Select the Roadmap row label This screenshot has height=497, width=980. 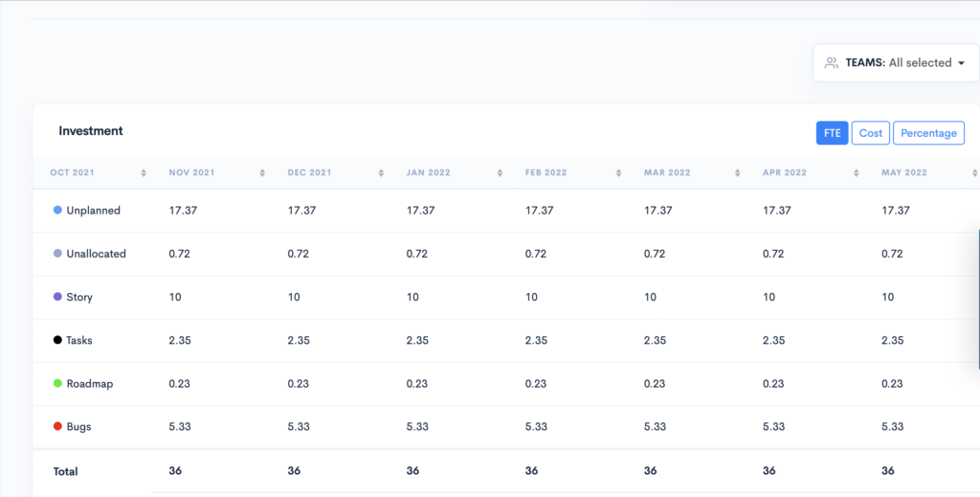tap(90, 384)
